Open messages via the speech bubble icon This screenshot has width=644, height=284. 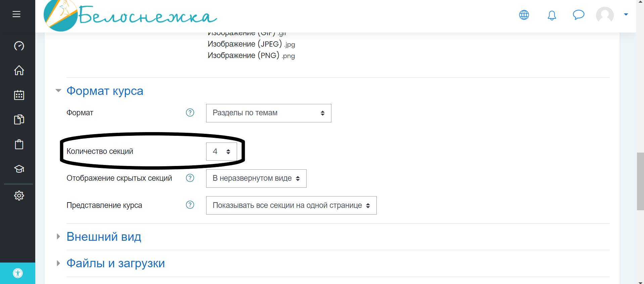click(579, 15)
